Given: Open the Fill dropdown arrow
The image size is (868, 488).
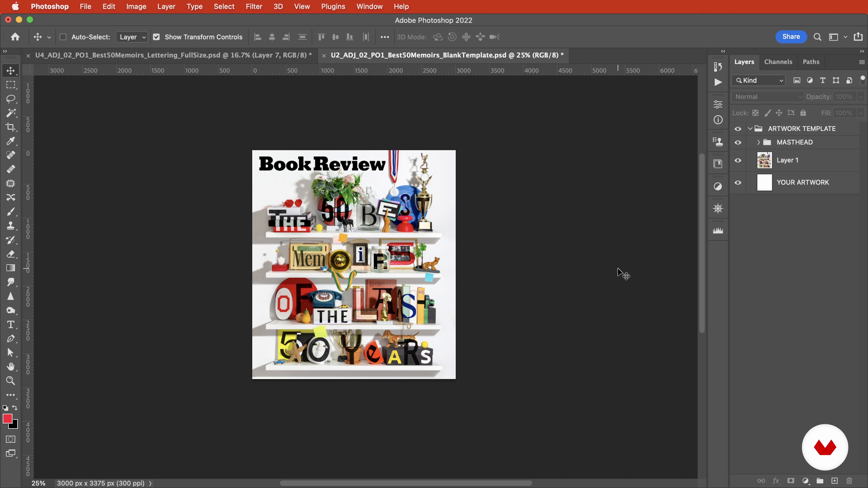Looking at the screenshot, I should coord(861,113).
